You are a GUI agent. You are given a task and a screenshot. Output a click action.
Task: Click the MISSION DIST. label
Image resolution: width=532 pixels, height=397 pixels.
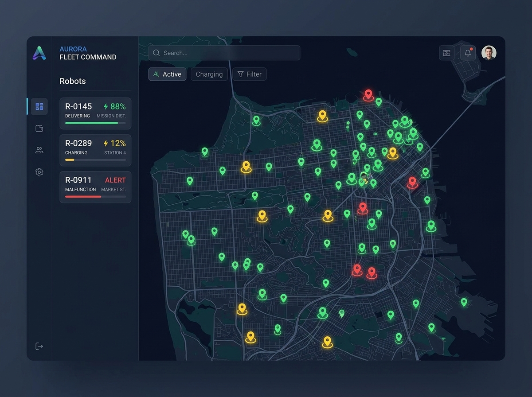point(111,116)
